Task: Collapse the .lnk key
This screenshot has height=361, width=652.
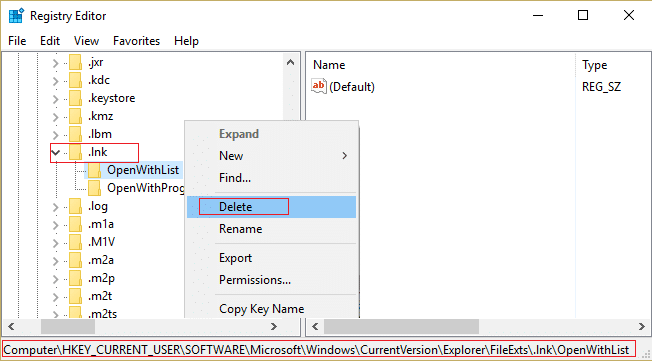Action: tap(55, 153)
